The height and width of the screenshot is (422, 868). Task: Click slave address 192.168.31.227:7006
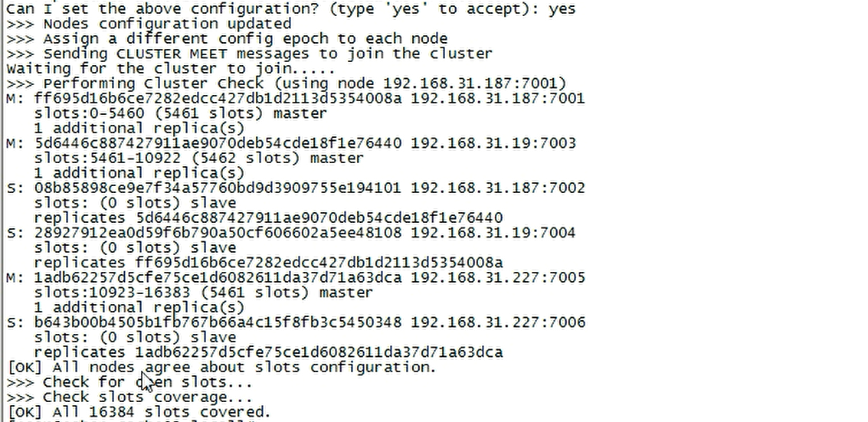pyautogui.click(x=498, y=322)
